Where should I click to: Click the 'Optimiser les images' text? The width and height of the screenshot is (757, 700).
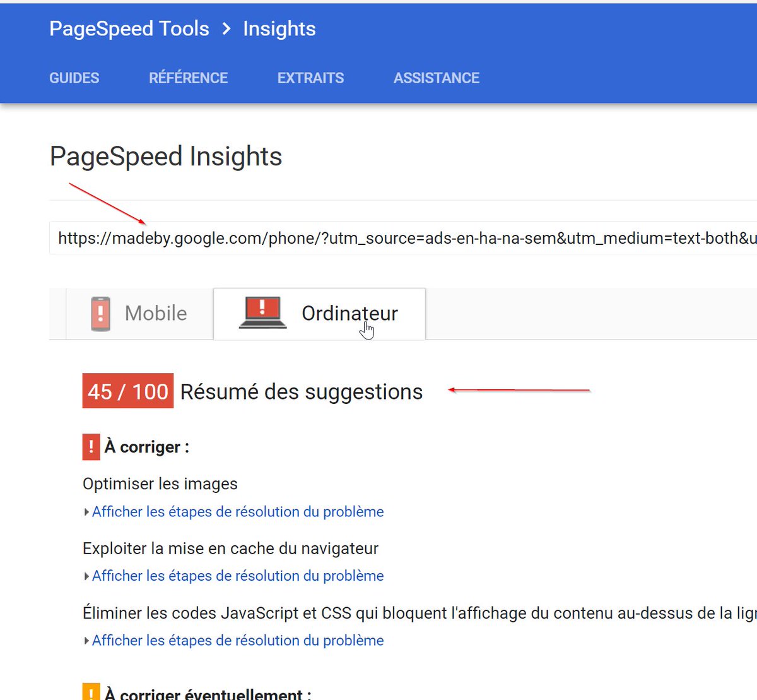tap(160, 484)
